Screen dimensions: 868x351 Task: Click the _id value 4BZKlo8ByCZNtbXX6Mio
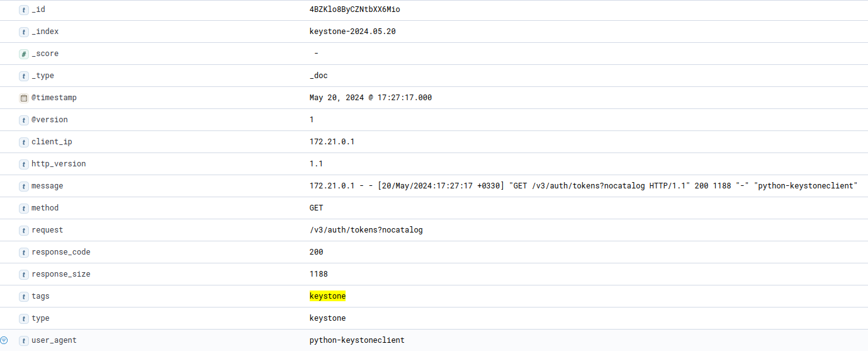coord(354,9)
